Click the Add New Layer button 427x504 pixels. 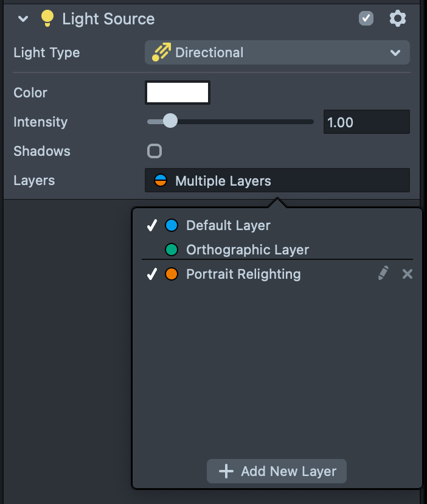[x=277, y=471]
